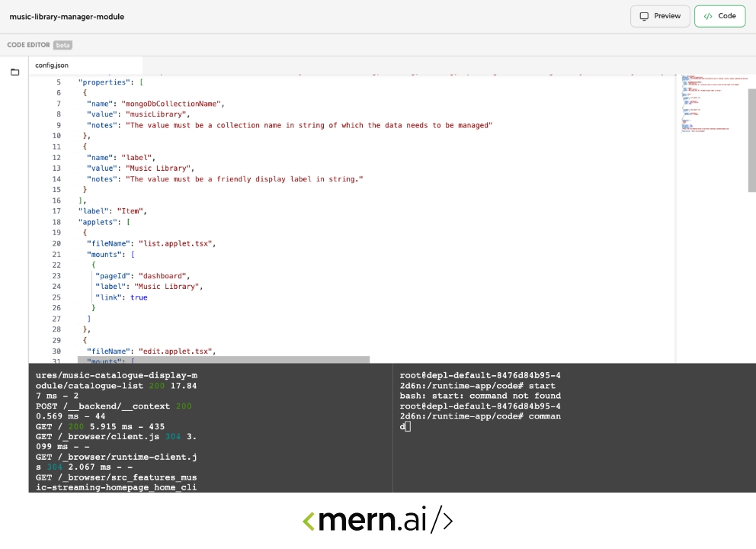
Task: Click the true value after "link"
Action: [139, 297]
